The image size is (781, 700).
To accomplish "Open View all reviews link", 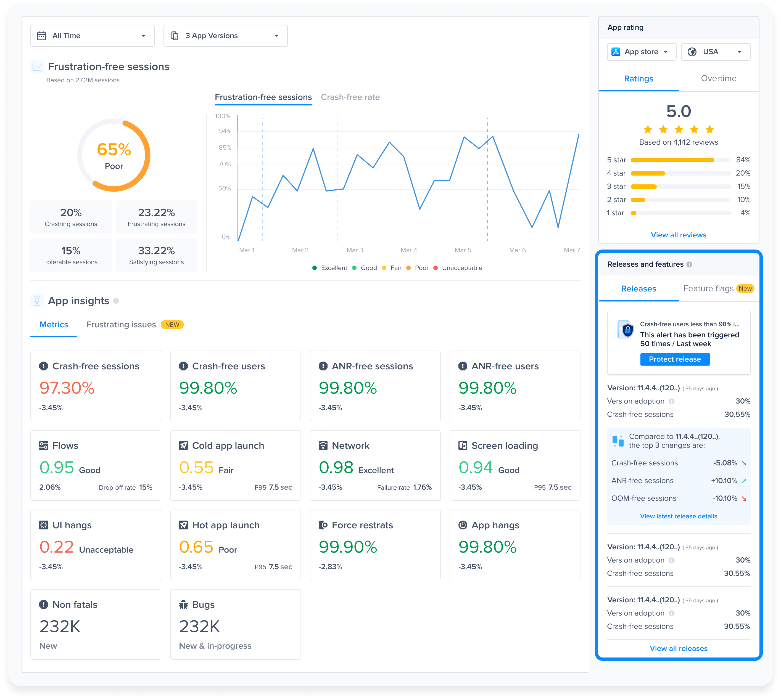I will pyautogui.click(x=678, y=235).
